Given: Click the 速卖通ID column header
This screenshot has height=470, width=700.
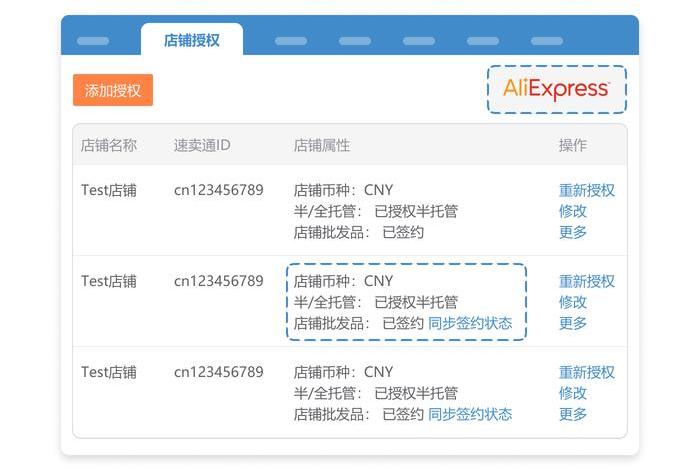Looking at the screenshot, I should [202, 146].
